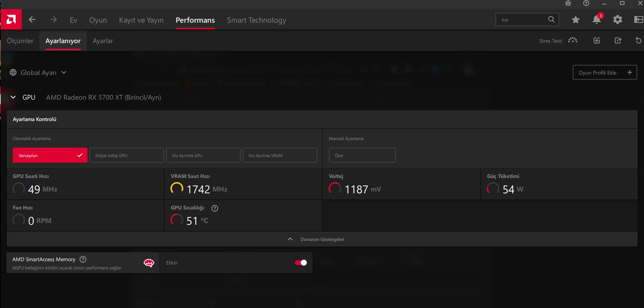Screen dimensions: 644x308
Task: Select the Varsayılan tuning preset
Action: point(50,155)
